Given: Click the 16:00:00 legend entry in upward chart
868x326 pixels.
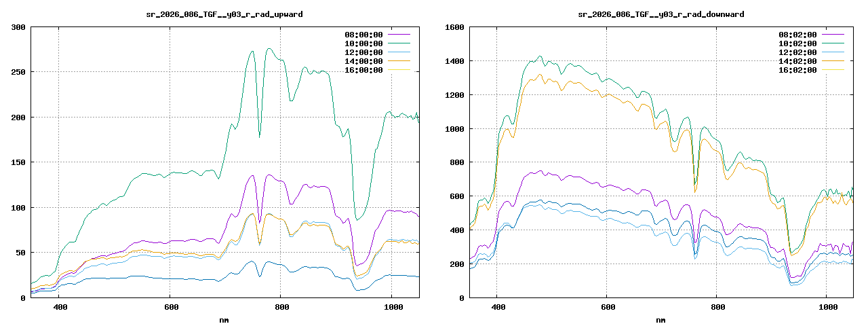Looking at the screenshot, I should (363, 70).
